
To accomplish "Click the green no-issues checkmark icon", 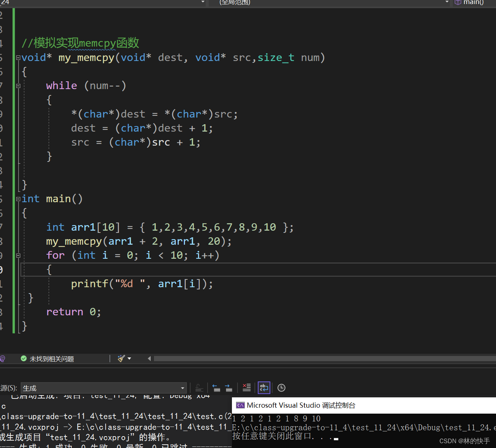I will point(24,359).
